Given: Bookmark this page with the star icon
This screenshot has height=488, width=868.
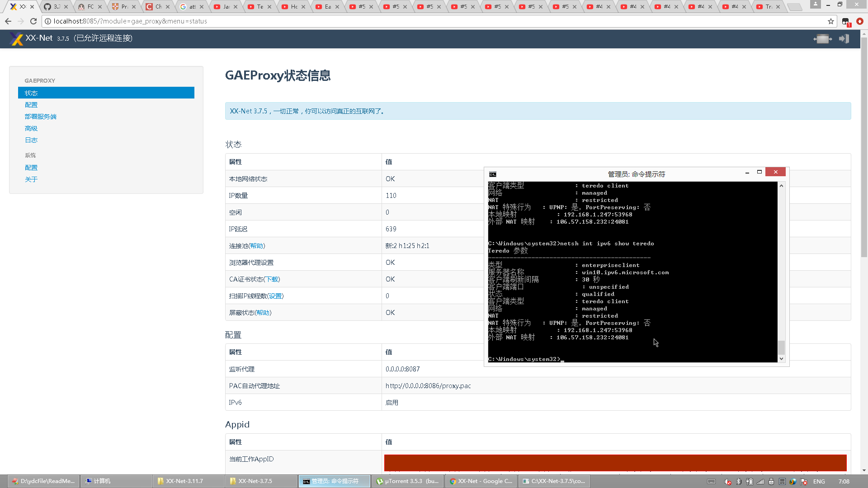Looking at the screenshot, I should (x=831, y=21).
